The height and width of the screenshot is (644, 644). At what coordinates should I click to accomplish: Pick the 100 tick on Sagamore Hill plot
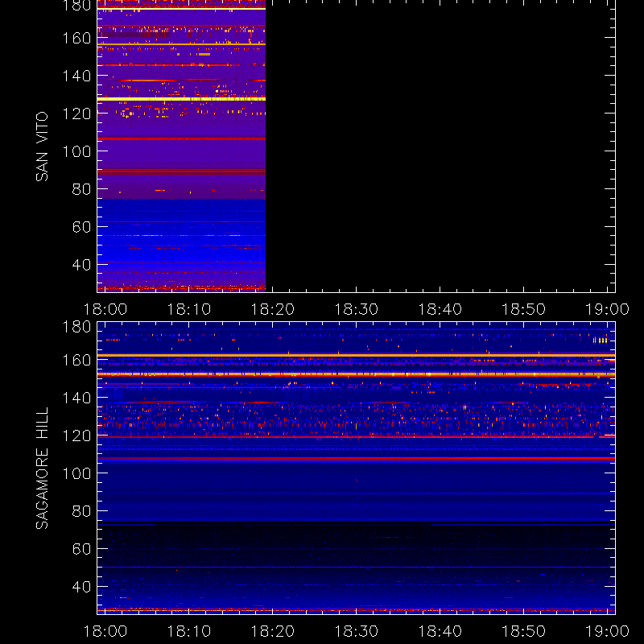76,473
